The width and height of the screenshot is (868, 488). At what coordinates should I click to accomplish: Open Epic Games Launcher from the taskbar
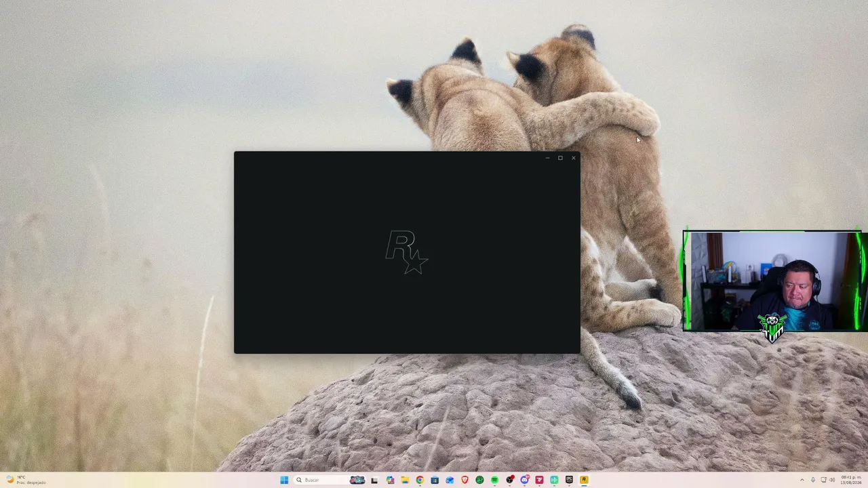(569, 480)
